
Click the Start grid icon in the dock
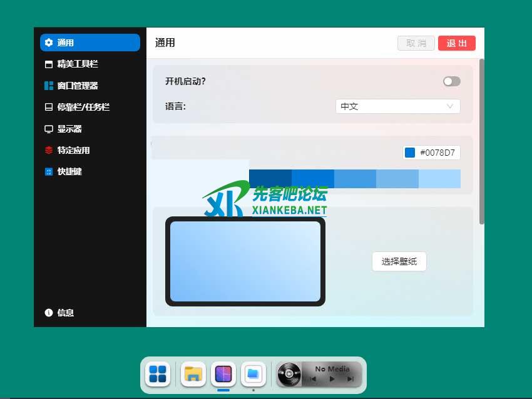click(x=158, y=375)
